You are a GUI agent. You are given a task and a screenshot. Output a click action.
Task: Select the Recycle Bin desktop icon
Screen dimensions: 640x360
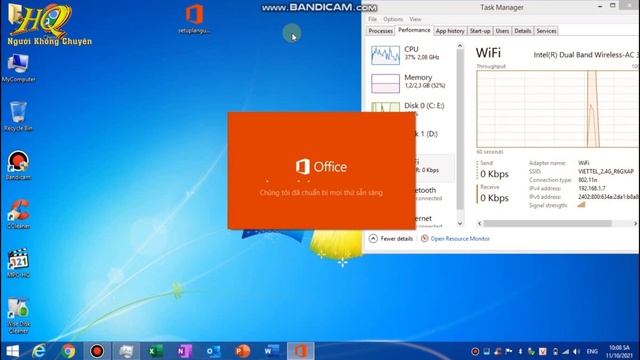[x=18, y=116]
